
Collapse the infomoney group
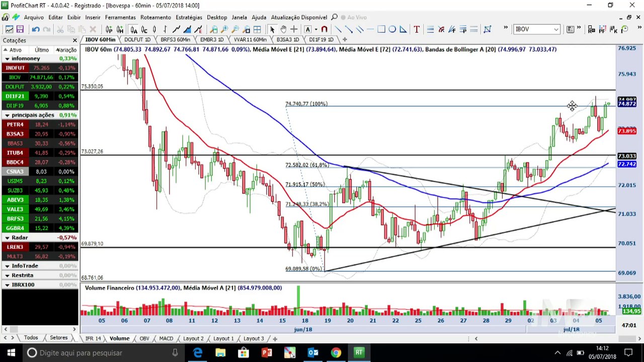coord(7,58)
